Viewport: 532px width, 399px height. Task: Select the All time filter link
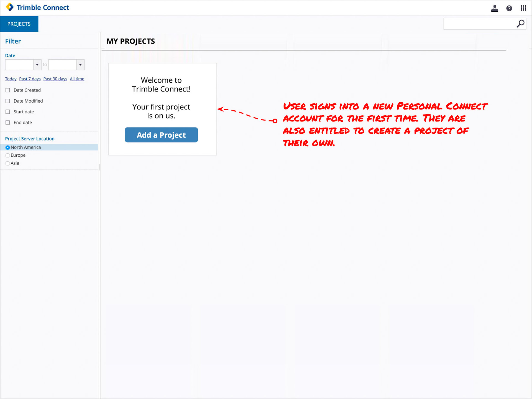77,79
